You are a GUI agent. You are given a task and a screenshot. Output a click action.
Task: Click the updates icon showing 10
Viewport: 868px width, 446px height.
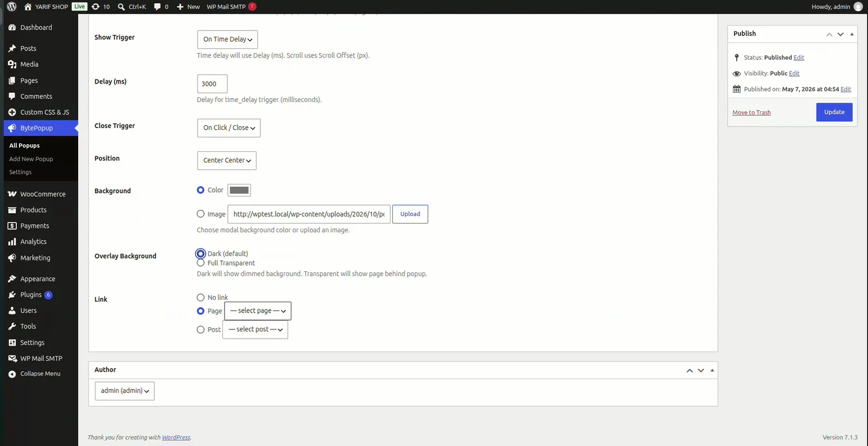(x=95, y=7)
